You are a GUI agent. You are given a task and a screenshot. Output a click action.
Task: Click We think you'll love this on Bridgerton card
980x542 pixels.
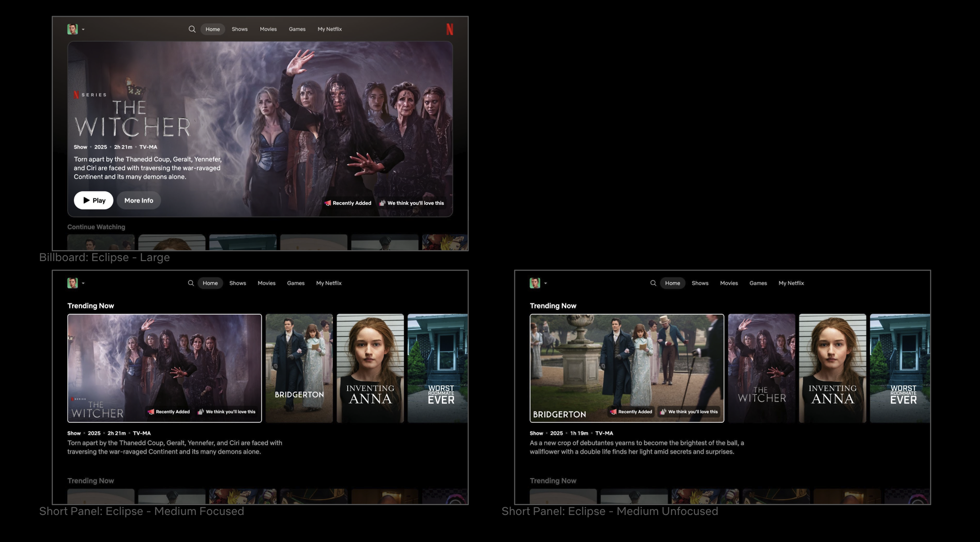click(689, 412)
